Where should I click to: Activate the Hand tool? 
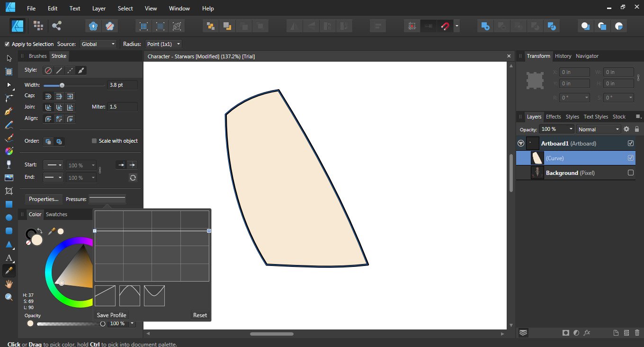9,283
